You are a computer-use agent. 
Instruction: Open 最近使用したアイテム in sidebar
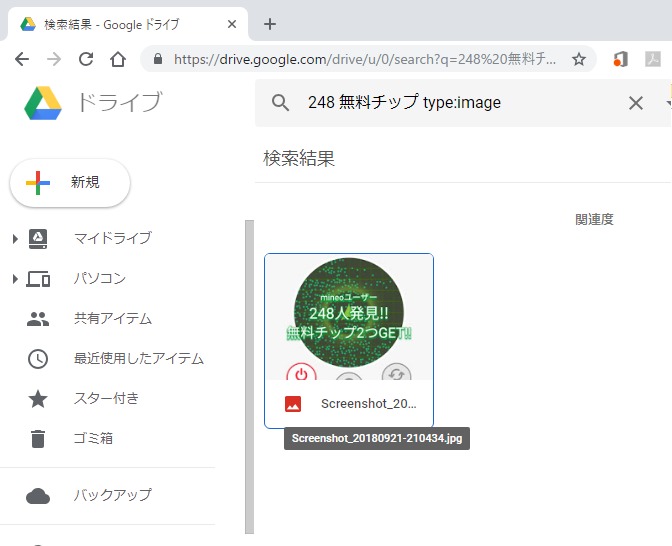tap(138, 359)
